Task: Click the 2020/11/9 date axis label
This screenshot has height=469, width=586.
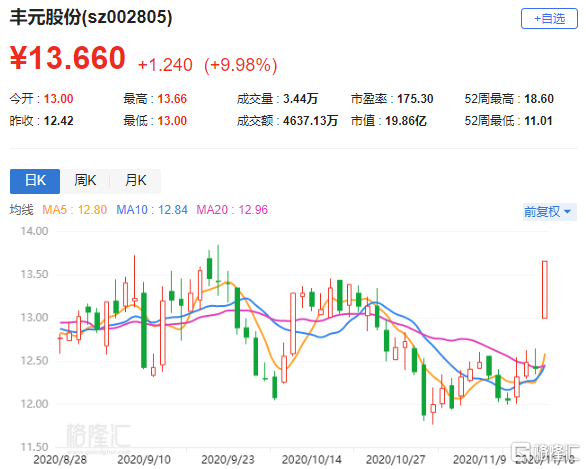Action: point(479,460)
